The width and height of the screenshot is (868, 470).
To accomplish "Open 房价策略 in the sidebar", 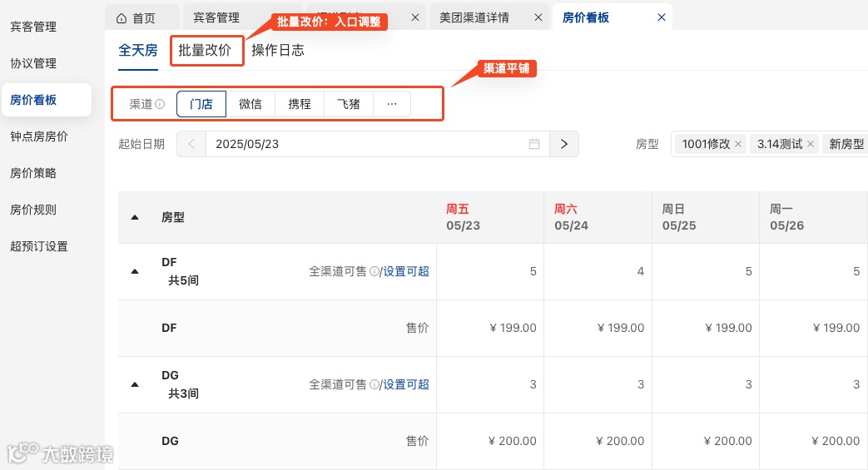I will [x=33, y=173].
